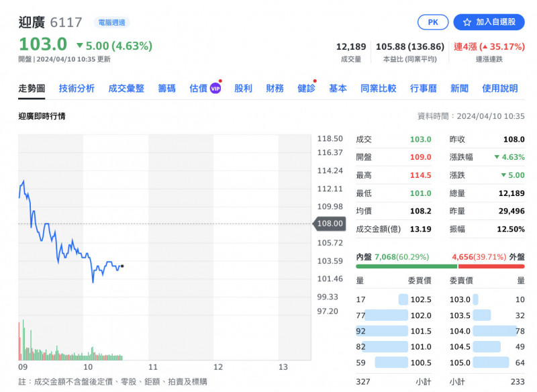
Task: Click ask price 104.5 row
Action: click(487, 347)
